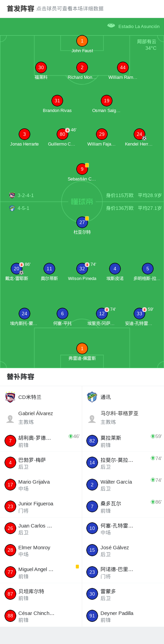Open coach Gabriel Álvarez profile
The width and height of the screenshot is (164, 644).
41,418
